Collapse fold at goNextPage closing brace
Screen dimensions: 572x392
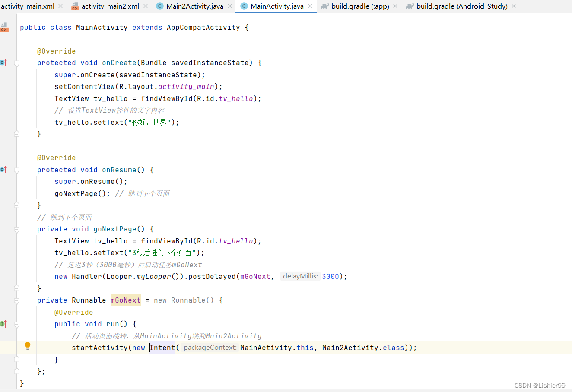pos(17,288)
